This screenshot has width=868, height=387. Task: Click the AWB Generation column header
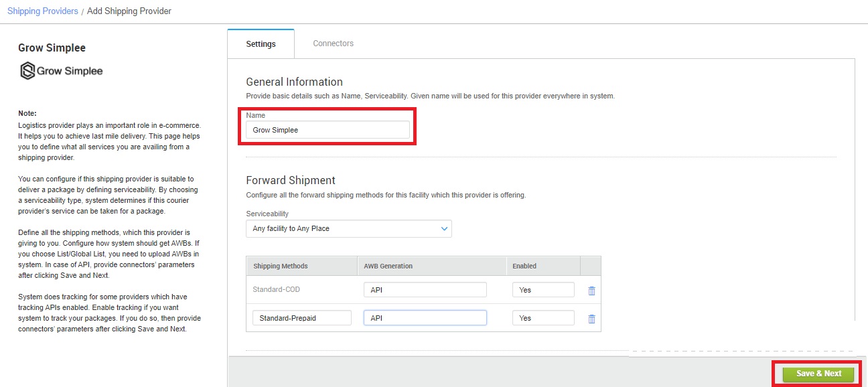(388, 266)
